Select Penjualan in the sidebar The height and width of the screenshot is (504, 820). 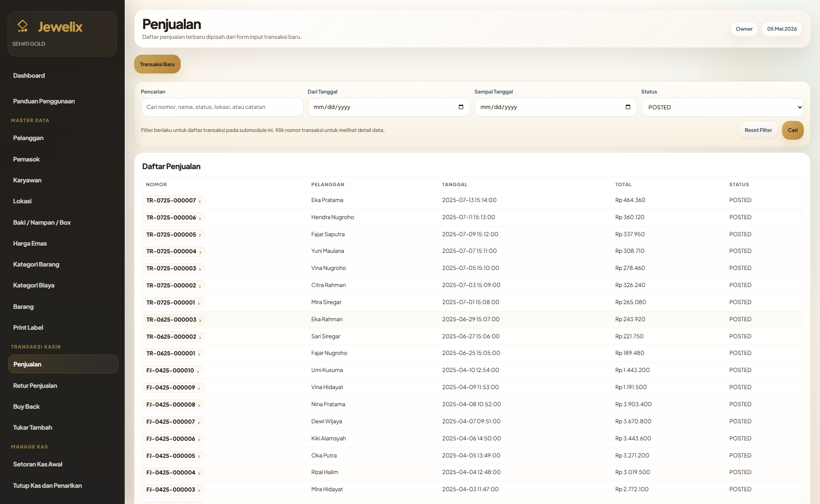tap(63, 364)
